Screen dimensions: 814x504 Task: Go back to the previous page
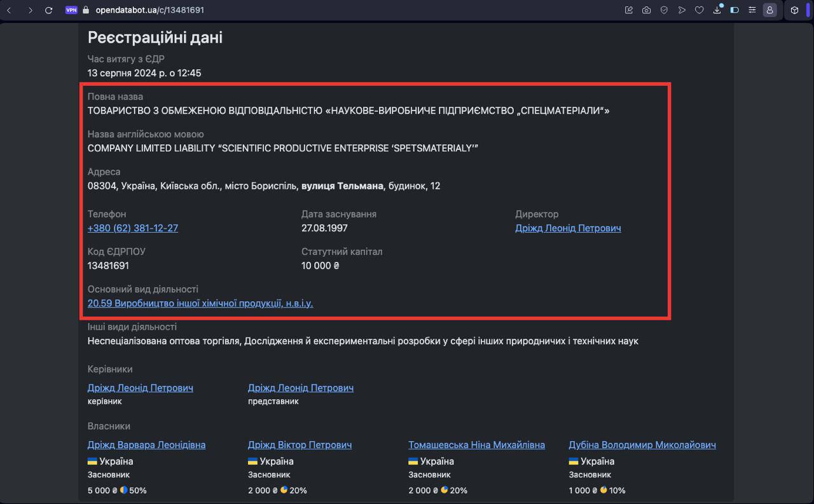pos(9,10)
